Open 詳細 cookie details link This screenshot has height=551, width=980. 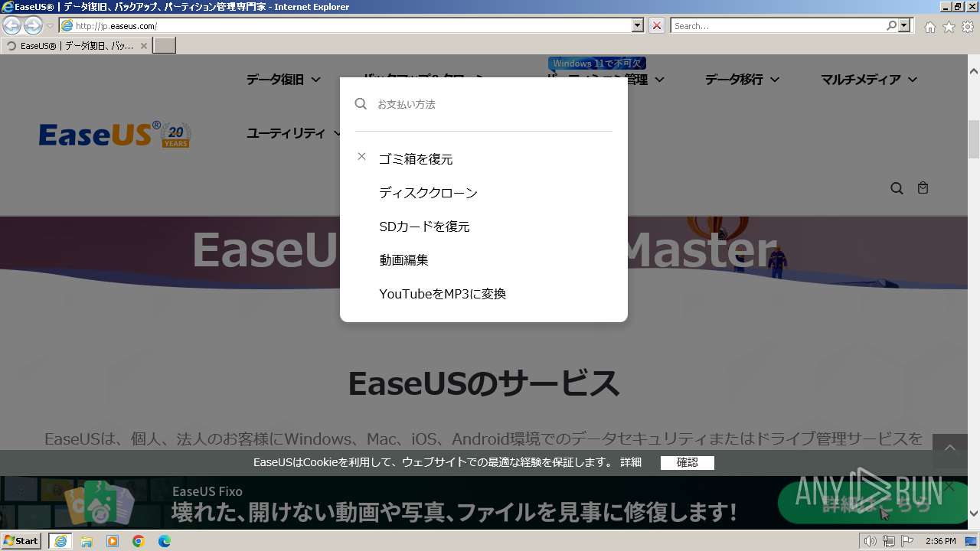pyautogui.click(x=631, y=462)
